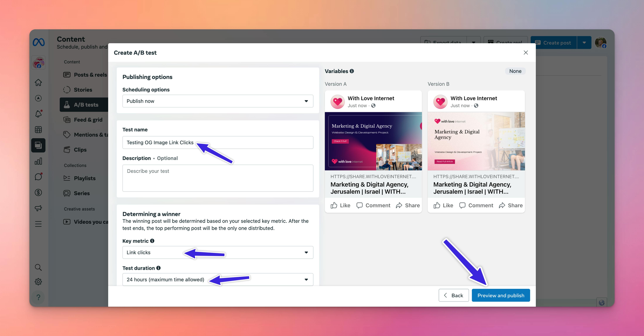Viewport: 644px width, 336px height.
Task: Select the Content icon in the sidebar
Action: pos(38,145)
